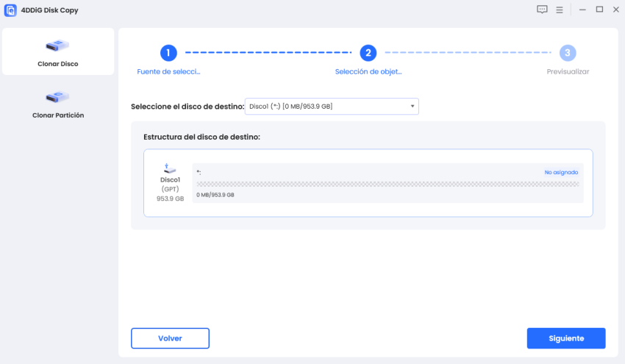Open the feedback message icon in title bar
The image size is (625, 364).
[x=543, y=10]
